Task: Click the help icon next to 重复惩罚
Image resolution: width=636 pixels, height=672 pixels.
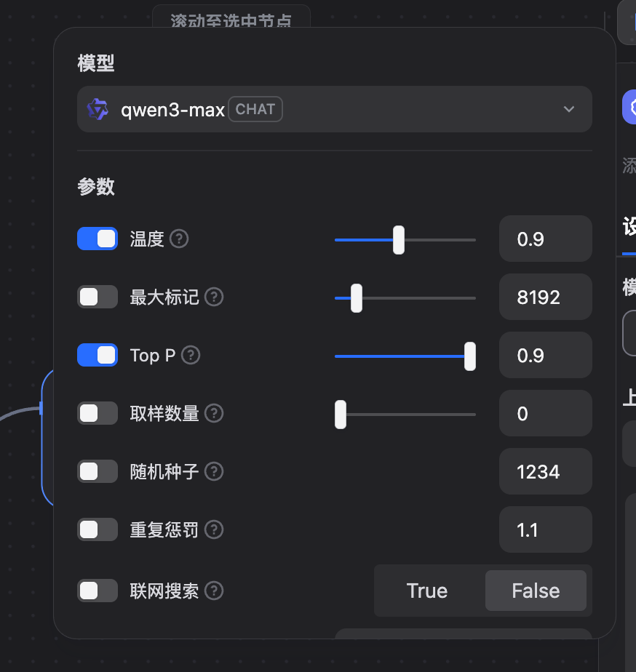Action: (214, 529)
